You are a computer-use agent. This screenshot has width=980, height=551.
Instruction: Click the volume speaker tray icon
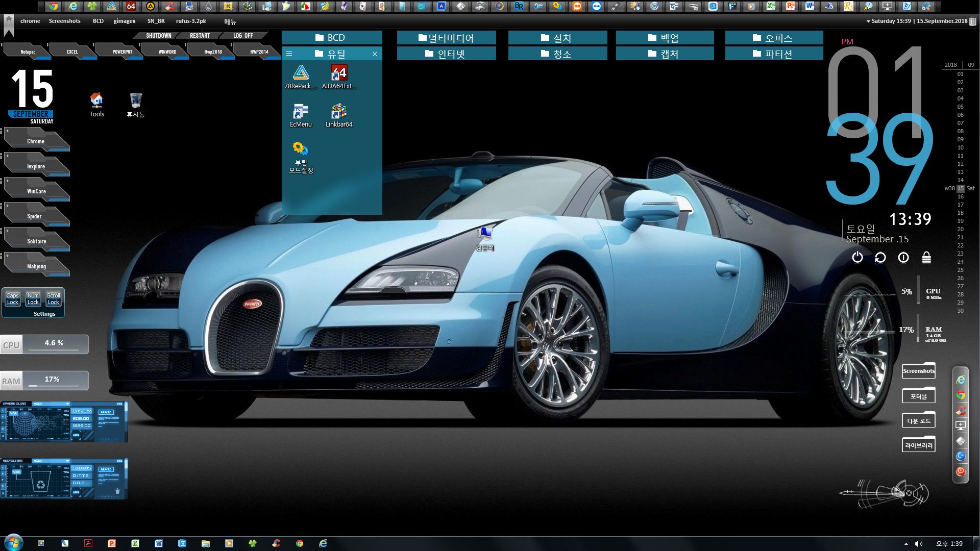(x=919, y=544)
